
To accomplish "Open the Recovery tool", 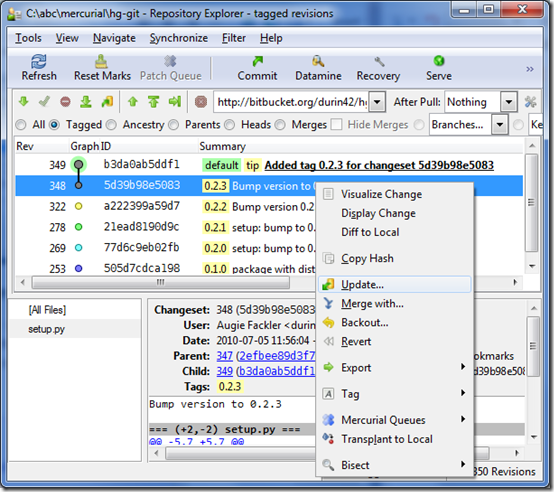I will click(378, 68).
